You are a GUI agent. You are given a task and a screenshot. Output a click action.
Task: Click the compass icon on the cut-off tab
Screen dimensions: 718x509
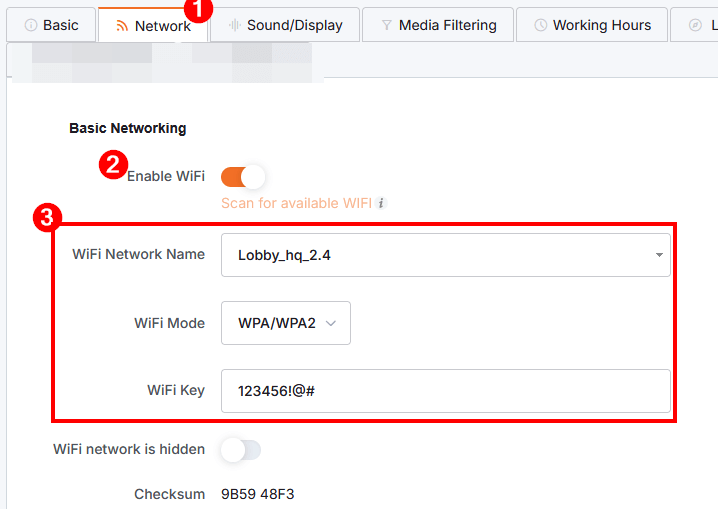tap(695, 25)
